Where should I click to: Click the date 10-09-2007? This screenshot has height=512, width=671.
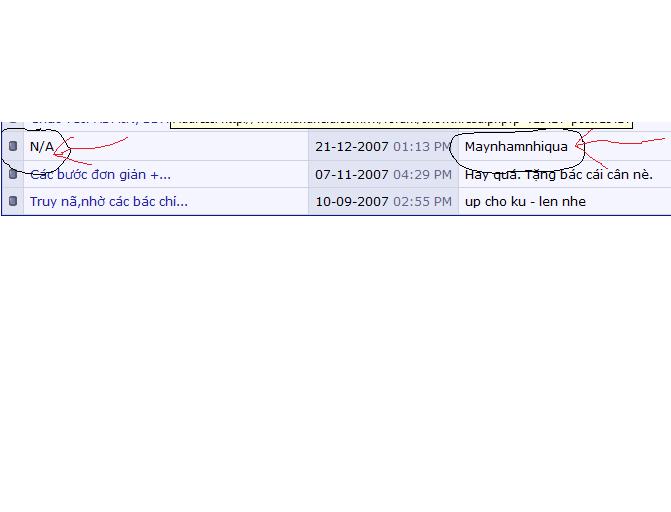point(351,201)
